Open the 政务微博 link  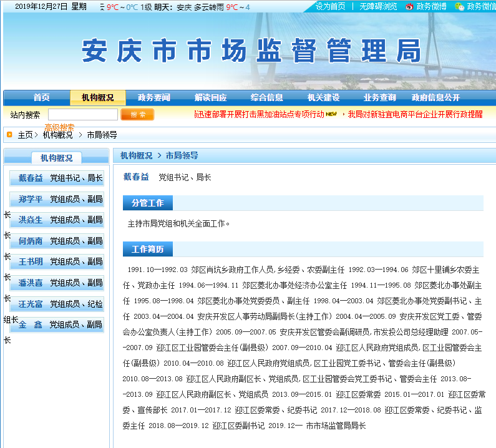point(432,6)
